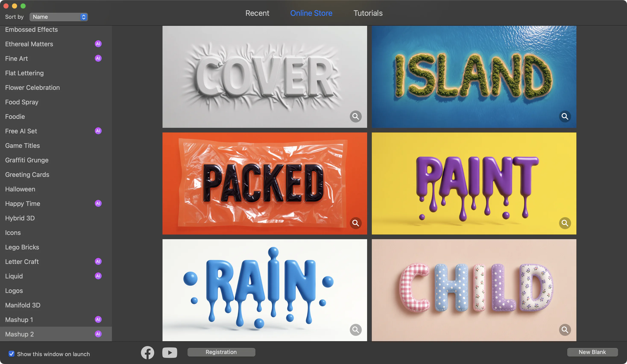Open the Tutorials tab
The height and width of the screenshot is (364, 627).
click(368, 13)
